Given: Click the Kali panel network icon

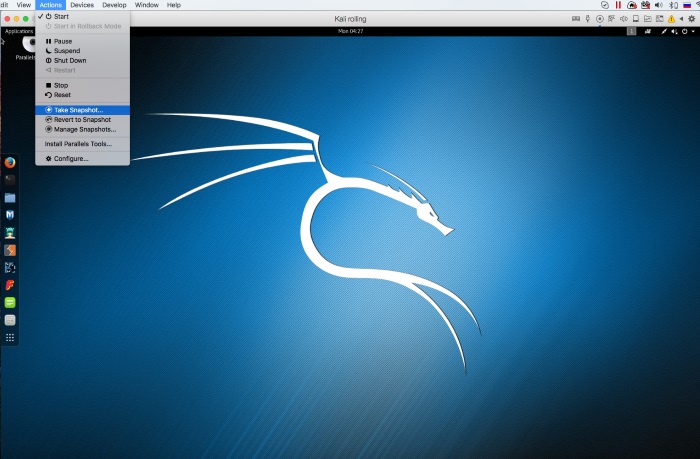Looking at the screenshot, I should pos(648,31).
